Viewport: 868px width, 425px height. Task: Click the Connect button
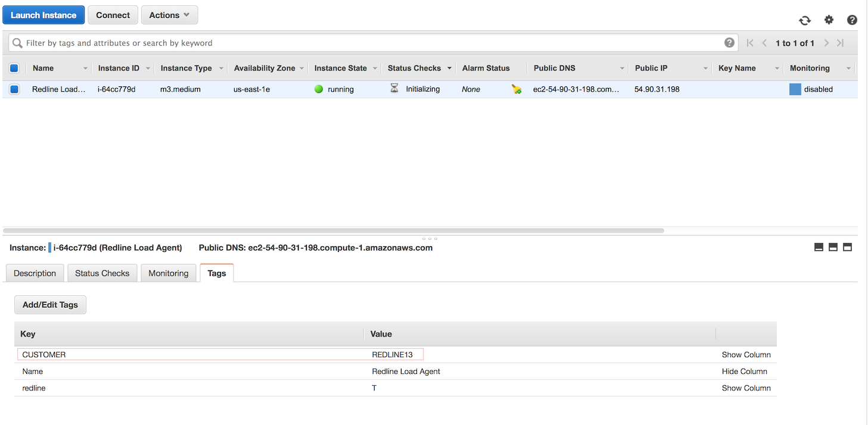(x=113, y=15)
